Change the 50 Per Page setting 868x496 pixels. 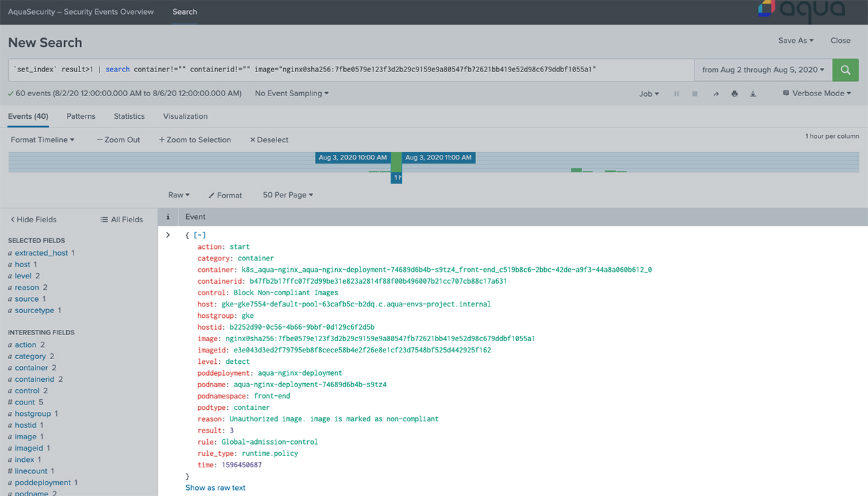pos(287,195)
